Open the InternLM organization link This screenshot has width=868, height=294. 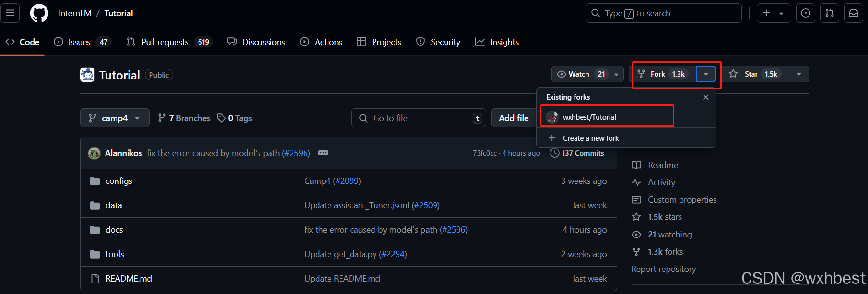pos(75,13)
